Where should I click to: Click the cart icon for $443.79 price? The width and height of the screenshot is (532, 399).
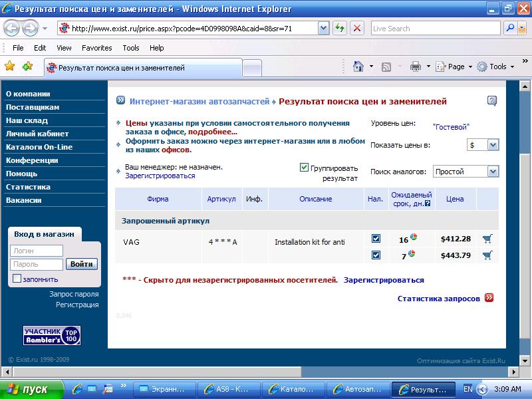[487, 255]
